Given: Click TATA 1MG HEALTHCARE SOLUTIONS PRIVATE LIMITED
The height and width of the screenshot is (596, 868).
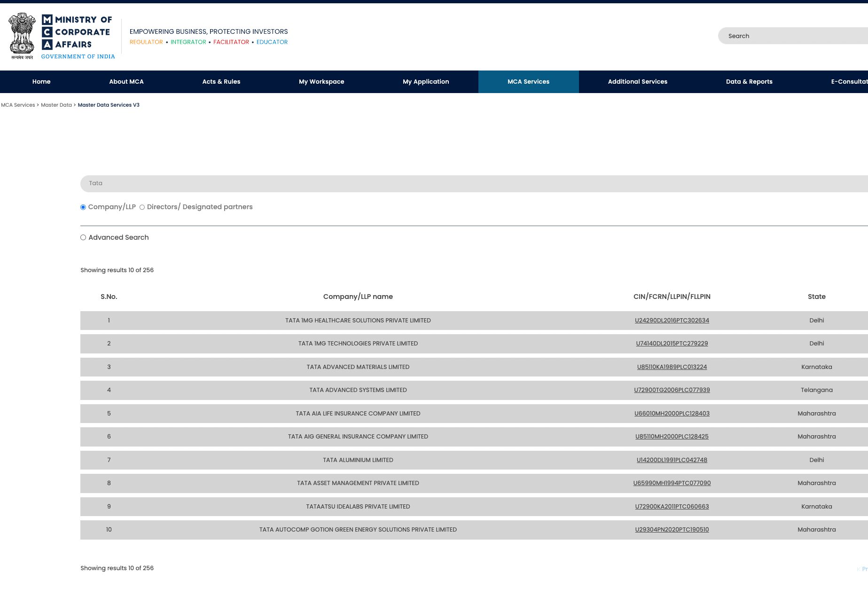Looking at the screenshot, I should pyautogui.click(x=358, y=321).
